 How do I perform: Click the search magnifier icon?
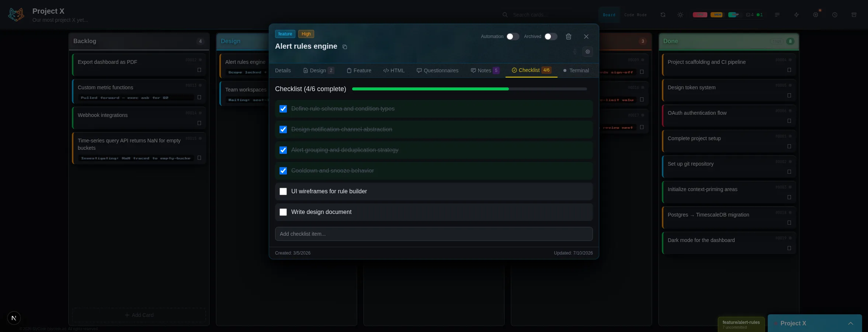(x=505, y=15)
